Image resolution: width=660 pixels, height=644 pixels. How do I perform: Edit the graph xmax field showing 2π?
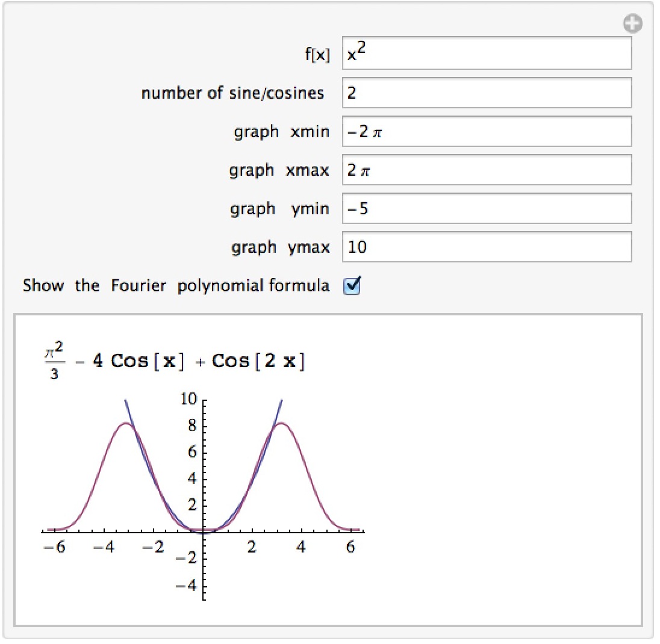coord(487,170)
